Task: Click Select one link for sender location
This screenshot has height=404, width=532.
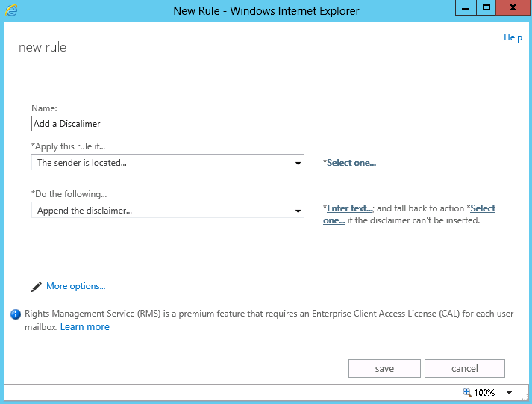Action: 351,163
